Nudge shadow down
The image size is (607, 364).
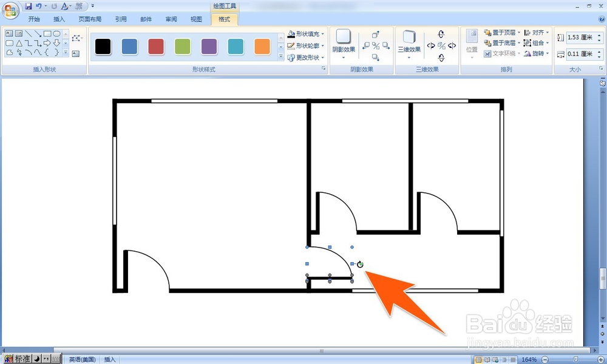[376, 57]
